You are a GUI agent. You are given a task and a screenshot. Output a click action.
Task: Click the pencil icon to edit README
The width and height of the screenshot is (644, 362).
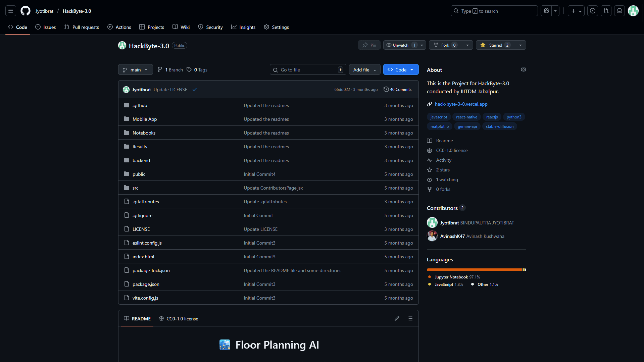coord(397,318)
